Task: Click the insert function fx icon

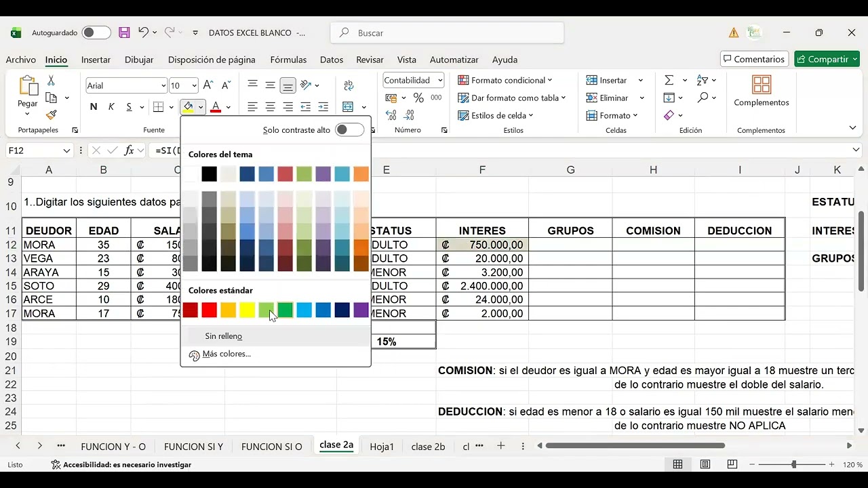Action: [x=129, y=150]
